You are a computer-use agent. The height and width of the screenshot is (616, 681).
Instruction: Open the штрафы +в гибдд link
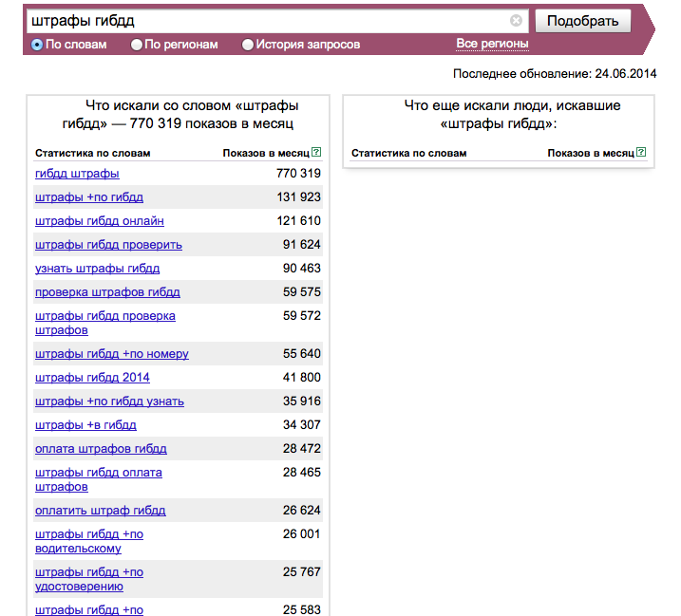click(x=85, y=425)
